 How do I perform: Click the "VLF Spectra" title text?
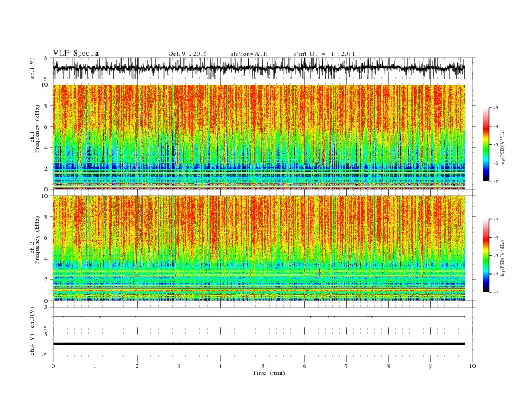tap(76, 53)
